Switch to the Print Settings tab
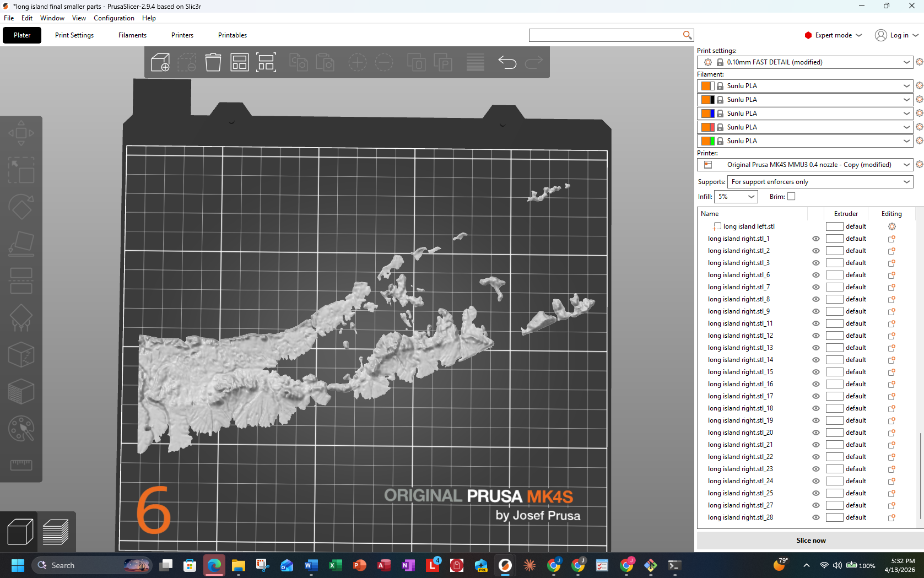 tap(74, 35)
